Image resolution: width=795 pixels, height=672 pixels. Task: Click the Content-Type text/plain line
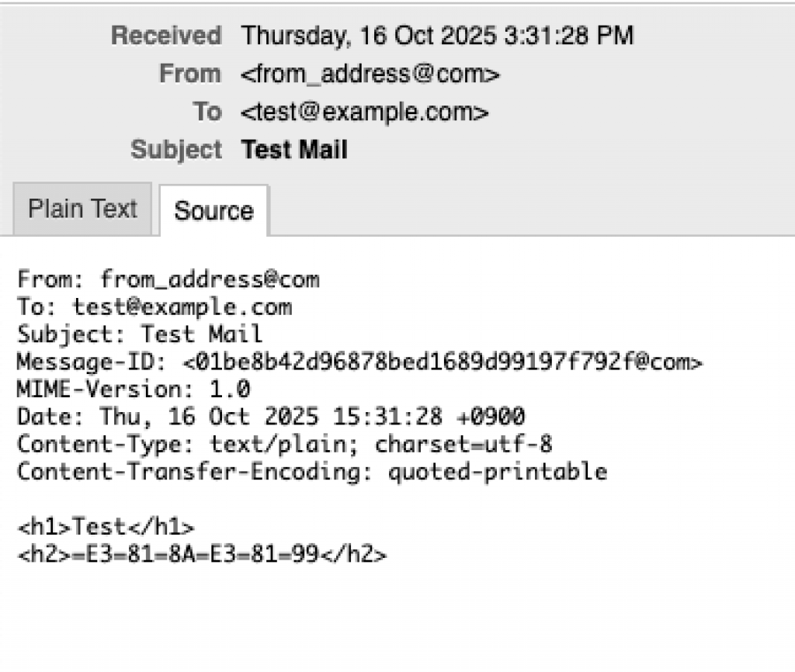point(285,445)
